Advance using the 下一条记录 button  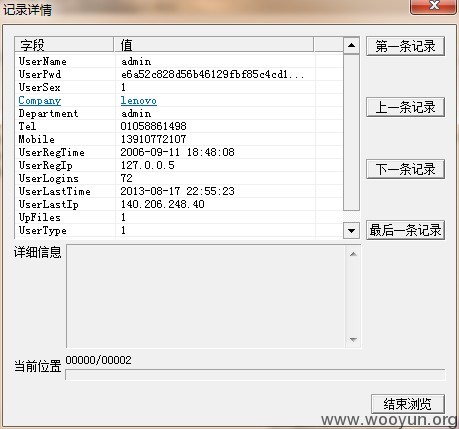point(405,169)
